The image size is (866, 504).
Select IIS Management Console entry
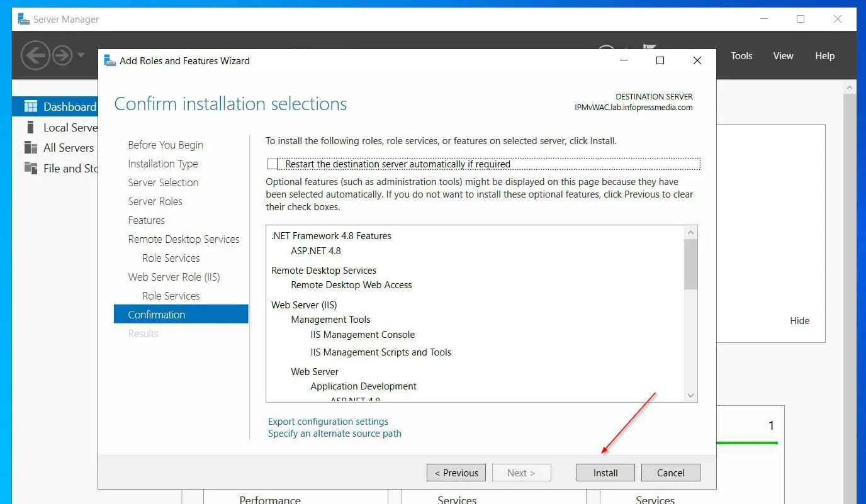(x=363, y=334)
